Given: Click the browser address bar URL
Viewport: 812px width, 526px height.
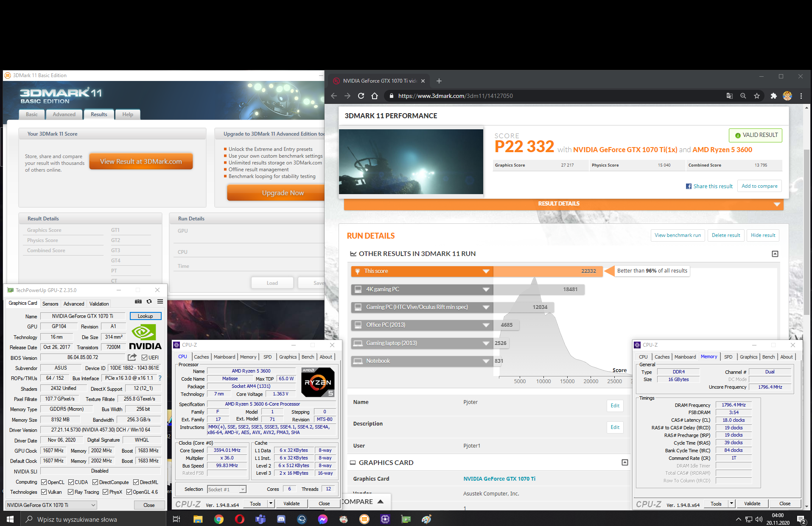Looking at the screenshot, I should [x=456, y=96].
